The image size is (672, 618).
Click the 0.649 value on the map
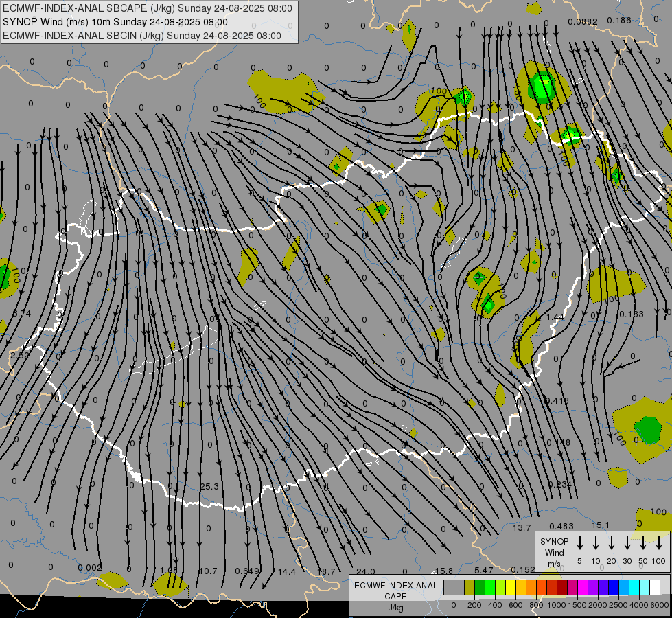tap(247, 571)
